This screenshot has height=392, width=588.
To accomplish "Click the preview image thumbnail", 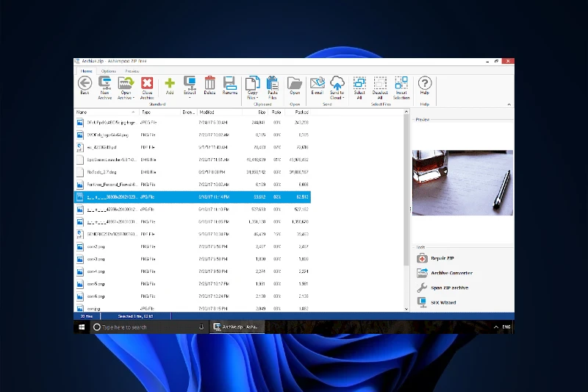I will [462, 182].
